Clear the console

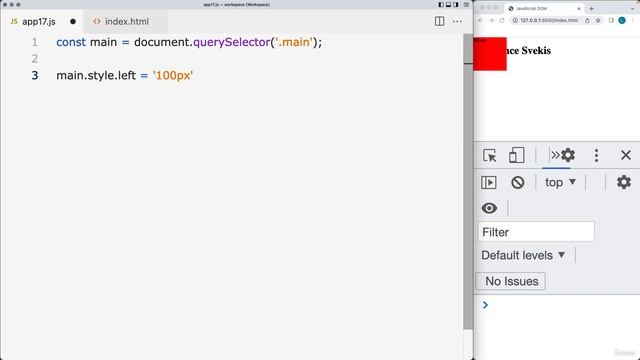click(x=518, y=182)
